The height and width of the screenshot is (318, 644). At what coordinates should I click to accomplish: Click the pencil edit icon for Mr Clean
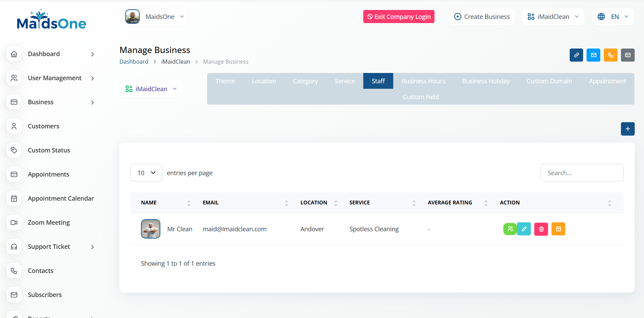click(524, 229)
